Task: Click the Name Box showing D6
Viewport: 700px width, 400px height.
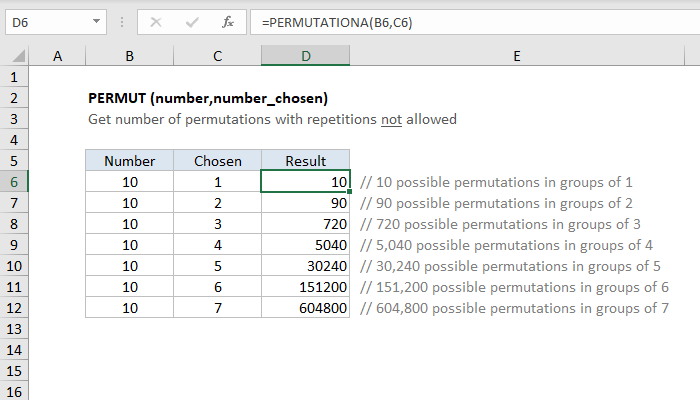Action: tap(56, 22)
